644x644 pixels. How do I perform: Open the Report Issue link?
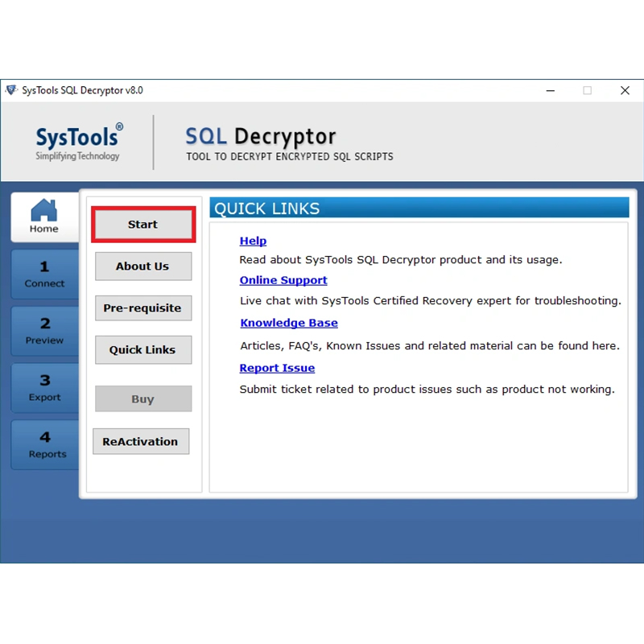(277, 368)
